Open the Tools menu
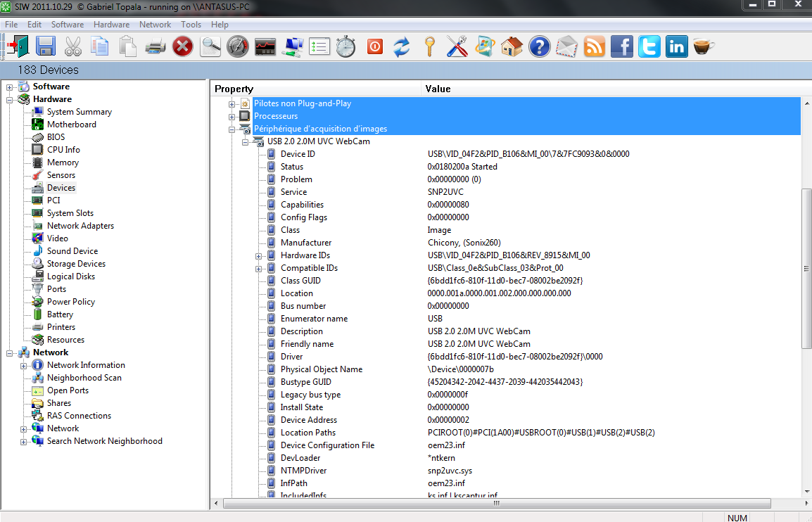Viewport: 812px width, 522px height. 191,25
